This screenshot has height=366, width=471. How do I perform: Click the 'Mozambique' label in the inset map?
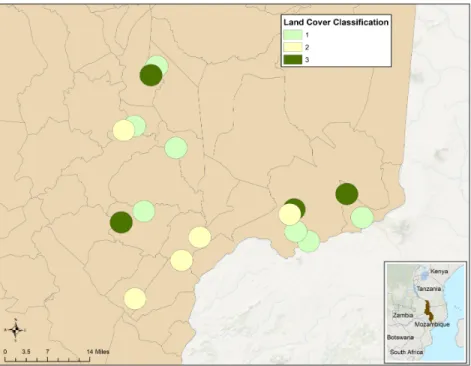tap(432, 324)
